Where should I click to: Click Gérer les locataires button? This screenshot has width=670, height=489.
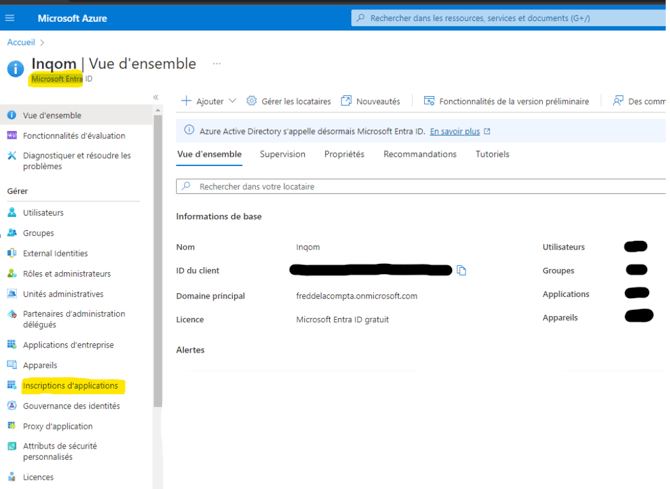pyautogui.click(x=288, y=101)
